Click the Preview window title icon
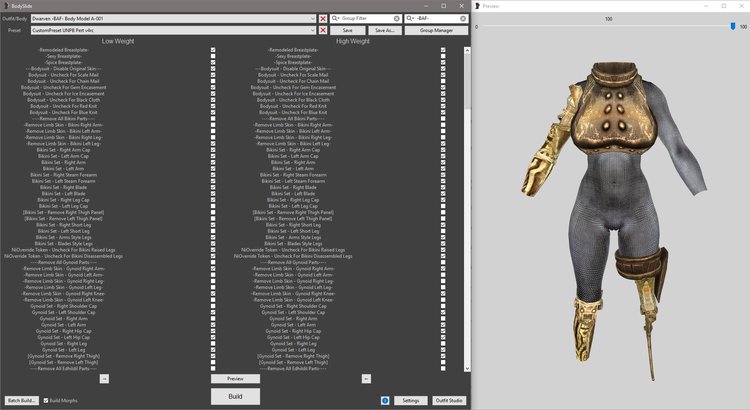This screenshot has width=750, height=410. coord(477,6)
